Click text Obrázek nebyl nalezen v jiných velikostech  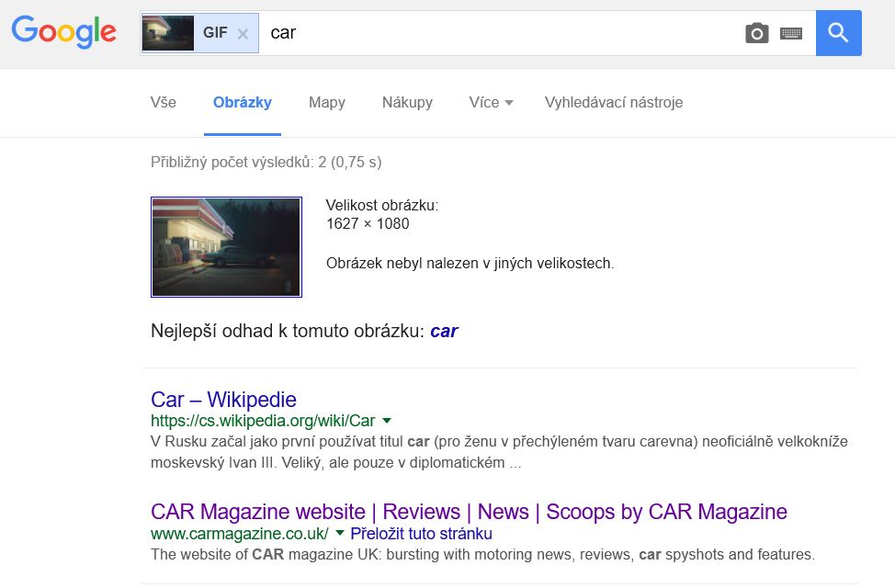(470, 263)
